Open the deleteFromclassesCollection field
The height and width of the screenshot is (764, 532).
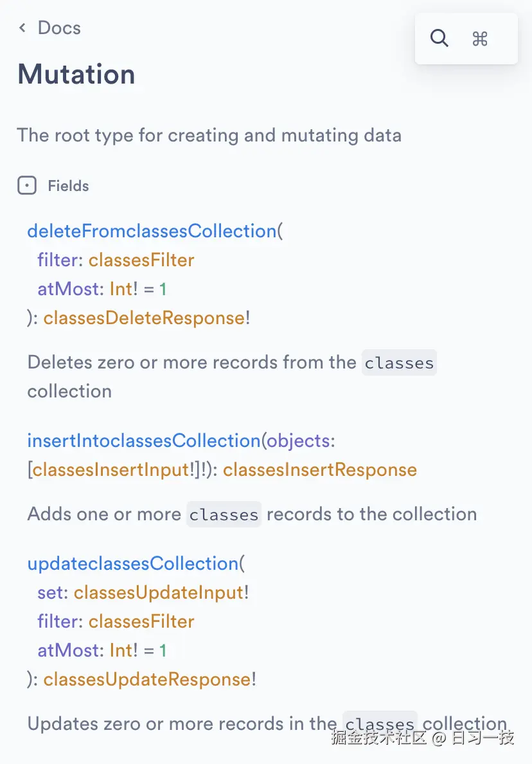click(x=152, y=231)
